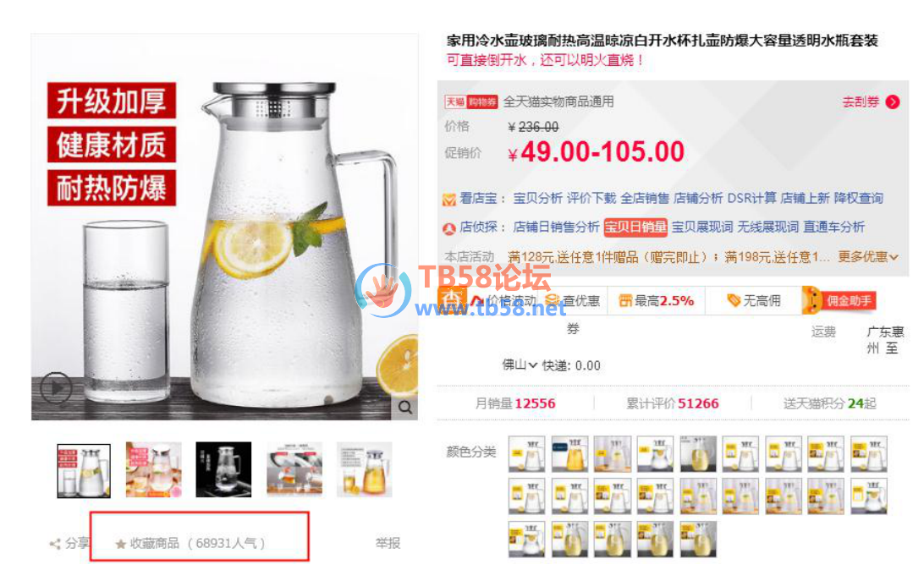This screenshot has height=581, width=924.
Task: Choose the last variant in second color row
Action: pos(869,496)
